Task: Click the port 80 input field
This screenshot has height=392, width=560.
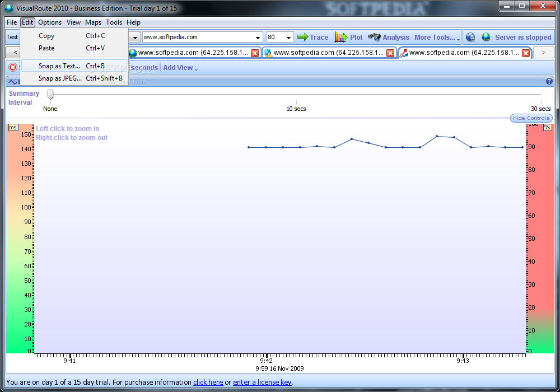Action: point(276,37)
